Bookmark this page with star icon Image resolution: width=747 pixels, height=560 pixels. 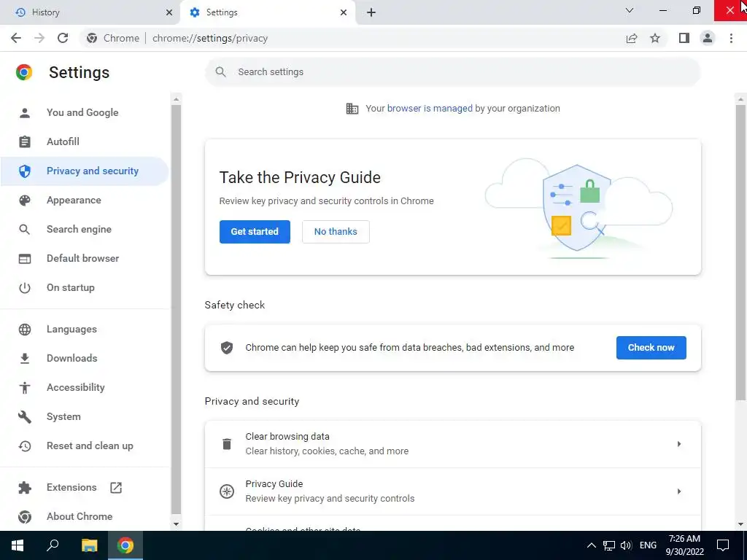[x=655, y=38]
